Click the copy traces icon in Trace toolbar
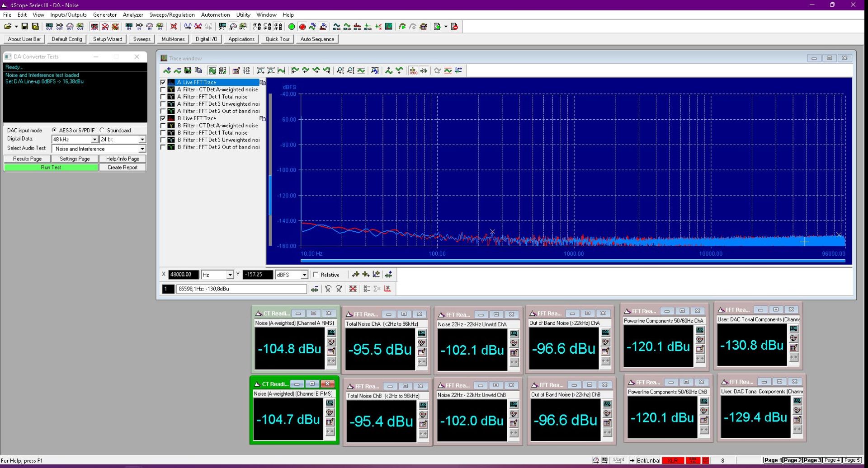The image size is (868, 468). pyautogui.click(x=198, y=70)
